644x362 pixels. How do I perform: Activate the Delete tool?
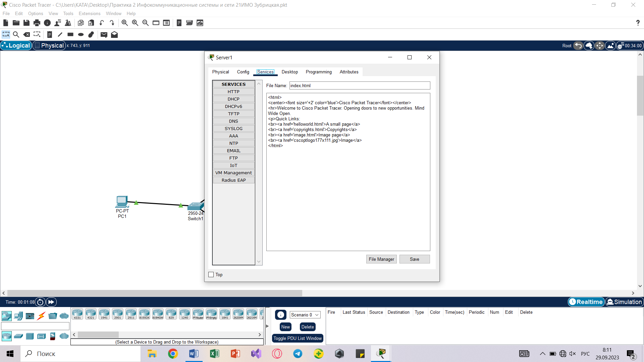point(26,35)
